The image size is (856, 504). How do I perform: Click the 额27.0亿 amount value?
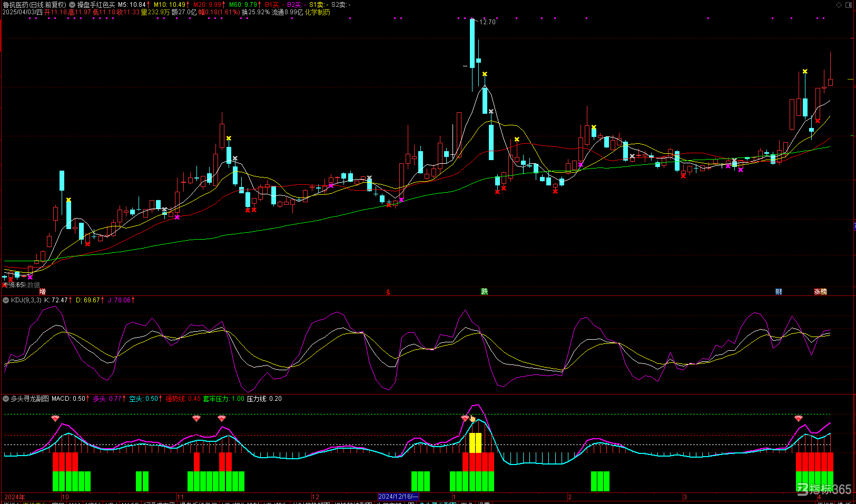tap(184, 12)
